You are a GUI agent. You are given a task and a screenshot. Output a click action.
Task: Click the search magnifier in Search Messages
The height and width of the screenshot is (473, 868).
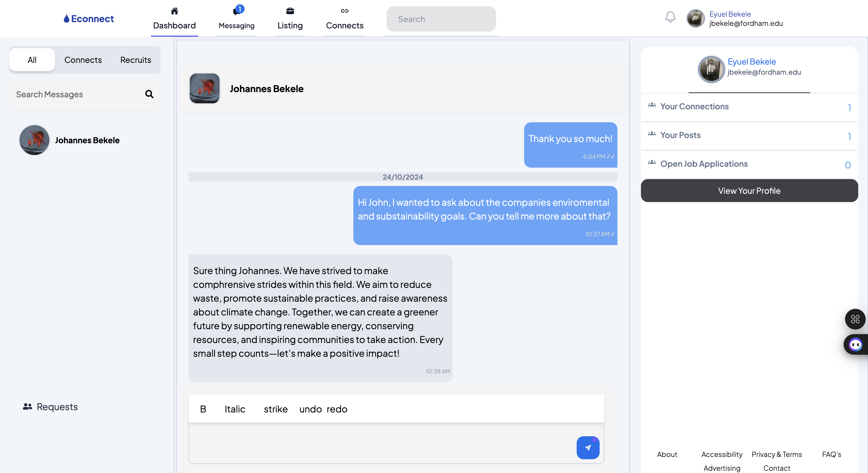149,94
